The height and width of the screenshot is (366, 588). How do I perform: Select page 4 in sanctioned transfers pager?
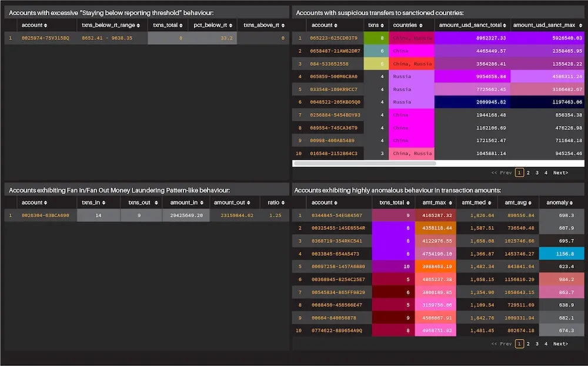coord(546,172)
